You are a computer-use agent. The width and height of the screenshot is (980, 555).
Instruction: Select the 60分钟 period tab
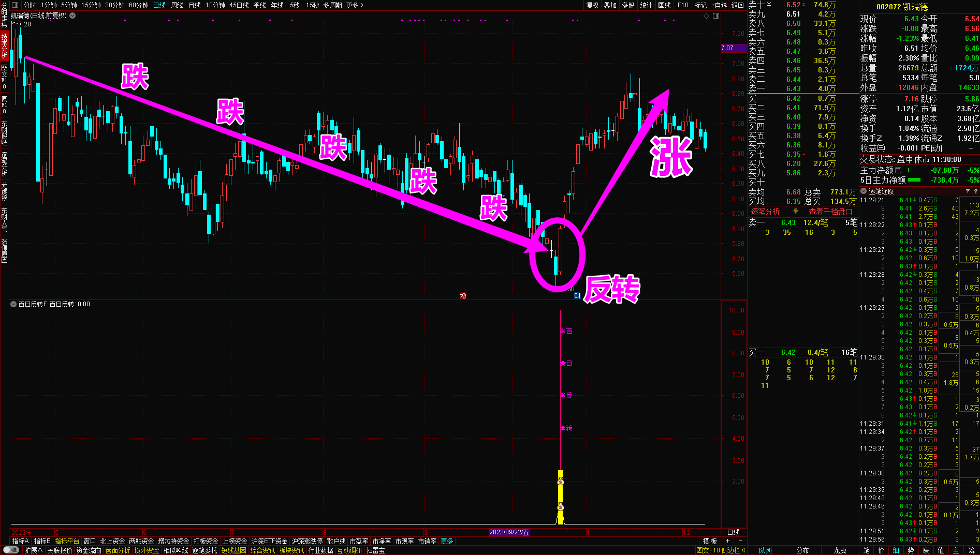tap(138, 5)
